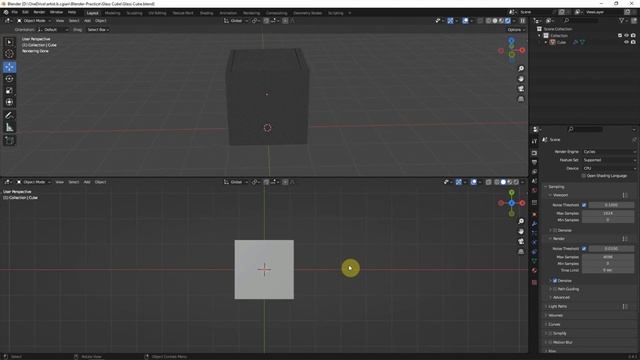Switch to the Shading workspace tab
The height and width of the screenshot is (360, 640).
coord(207,13)
